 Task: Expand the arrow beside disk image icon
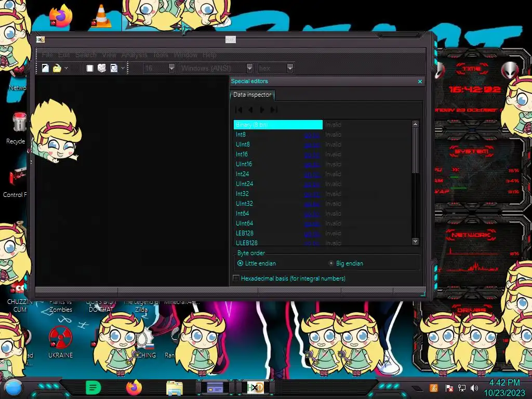click(x=123, y=68)
